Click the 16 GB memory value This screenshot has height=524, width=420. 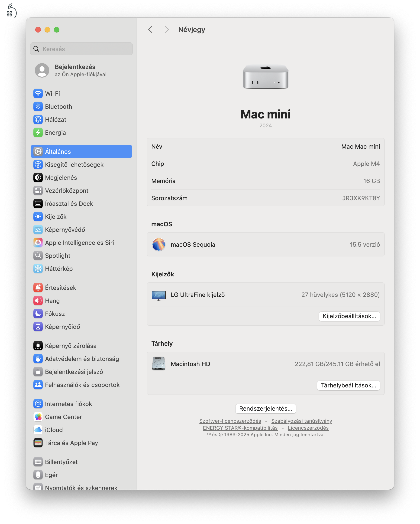coord(372,181)
